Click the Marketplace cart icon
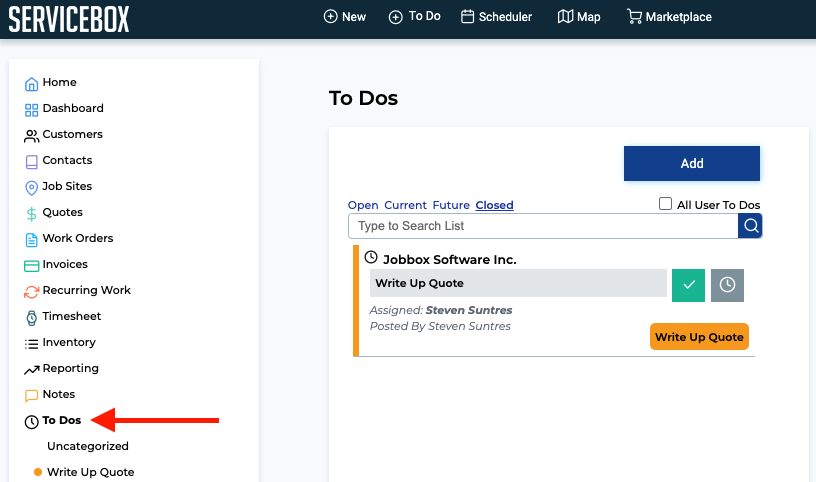The height and width of the screenshot is (482, 816). point(634,17)
